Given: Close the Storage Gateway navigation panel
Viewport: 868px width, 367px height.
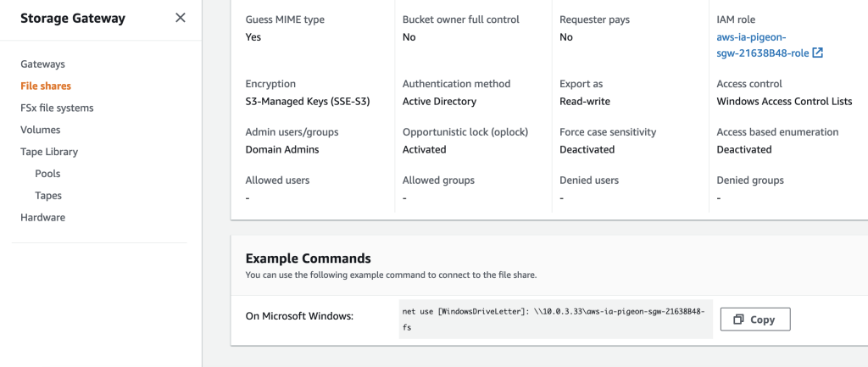Looking at the screenshot, I should point(181,18).
